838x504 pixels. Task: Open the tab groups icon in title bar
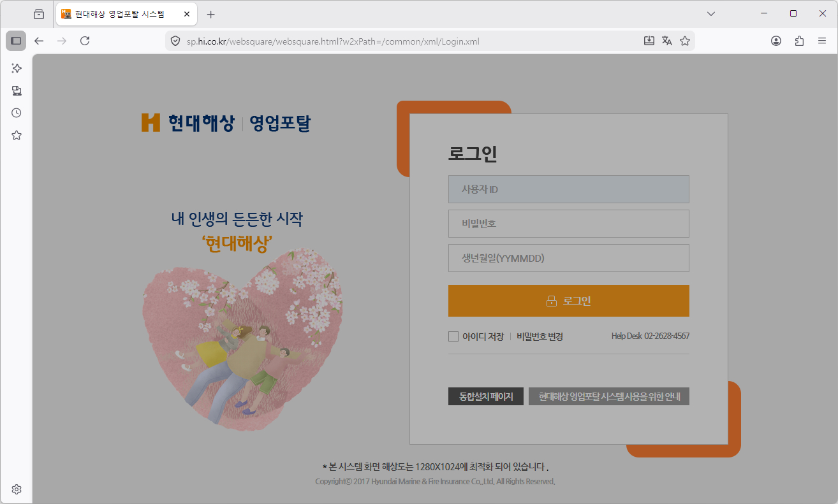tap(39, 14)
